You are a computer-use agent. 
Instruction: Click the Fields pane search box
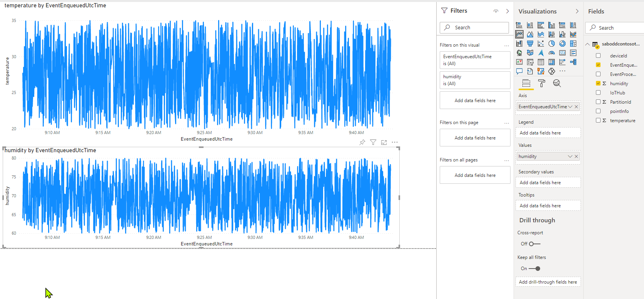[x=615, y=28]
